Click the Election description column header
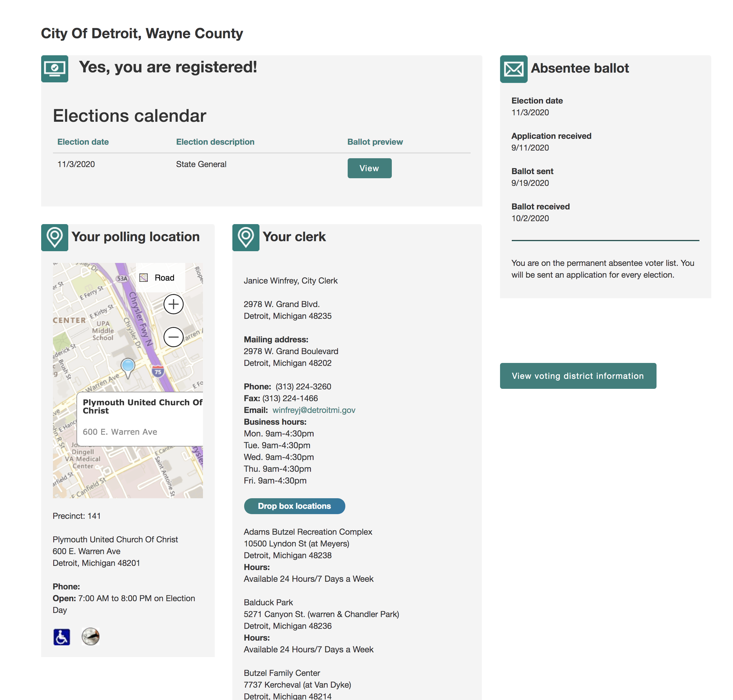Image resolution: width=733 pixels, height=700 pixels. coord(215,142)
